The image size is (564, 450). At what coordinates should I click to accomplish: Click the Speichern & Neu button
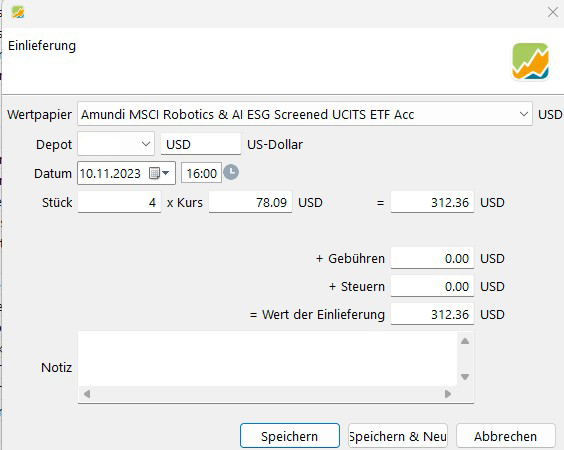coord(398,436)
